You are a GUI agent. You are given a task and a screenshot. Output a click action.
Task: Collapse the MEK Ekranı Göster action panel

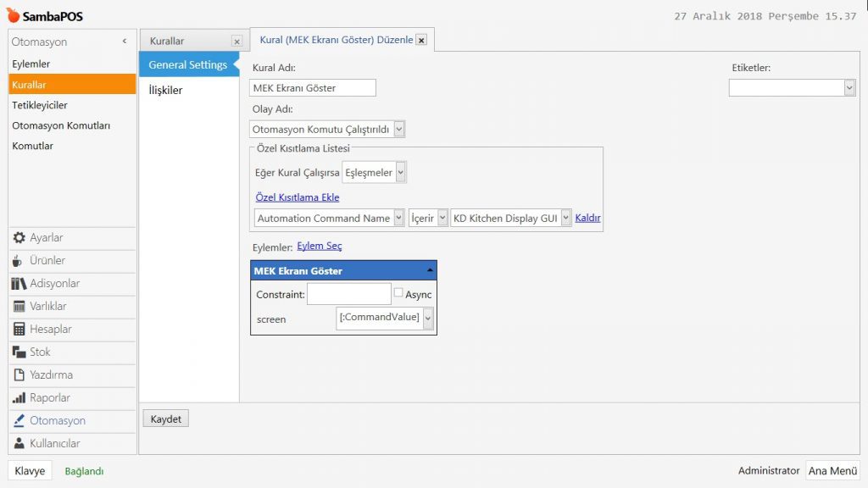[429, 271]
